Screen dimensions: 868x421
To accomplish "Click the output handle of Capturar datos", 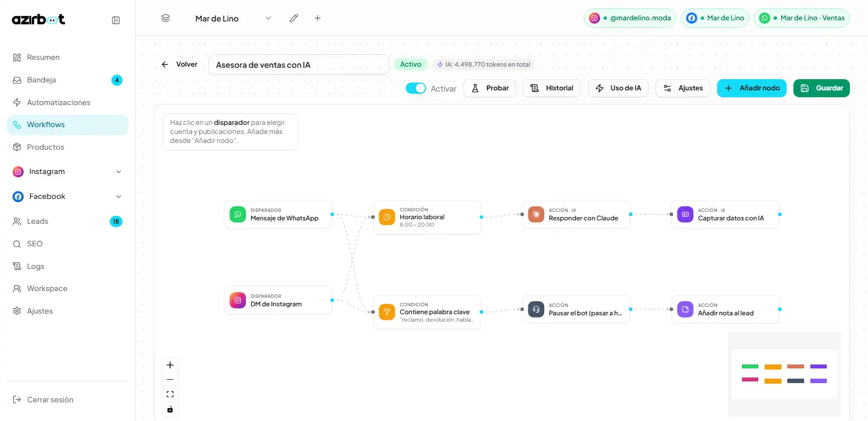I will (780, 214).
